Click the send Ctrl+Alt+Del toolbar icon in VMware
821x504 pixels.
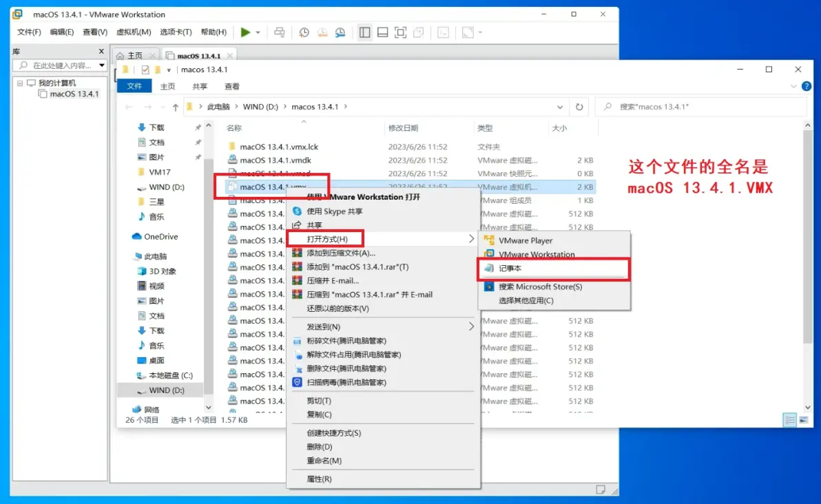point(280,32)
